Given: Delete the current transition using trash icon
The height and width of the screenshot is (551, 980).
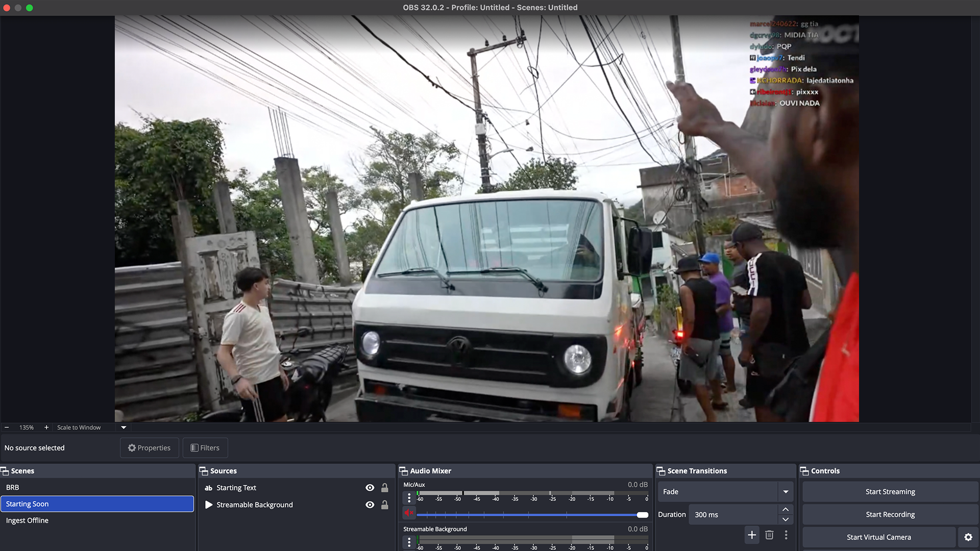Looking at the screenshot, I should [769, 535].
